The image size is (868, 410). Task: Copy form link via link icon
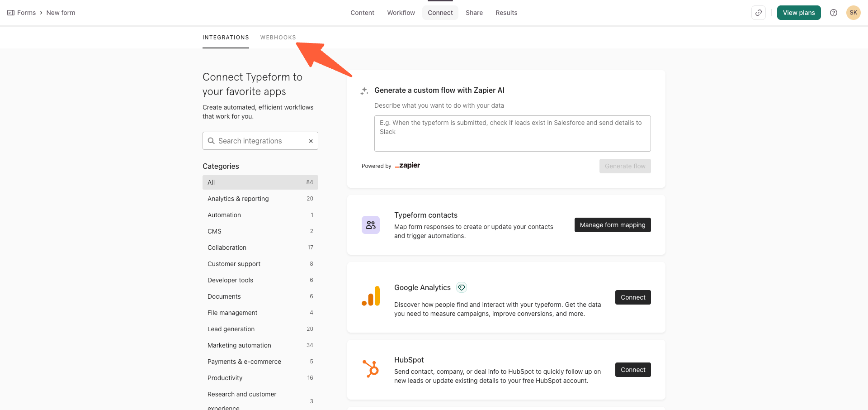coord(759,13)
